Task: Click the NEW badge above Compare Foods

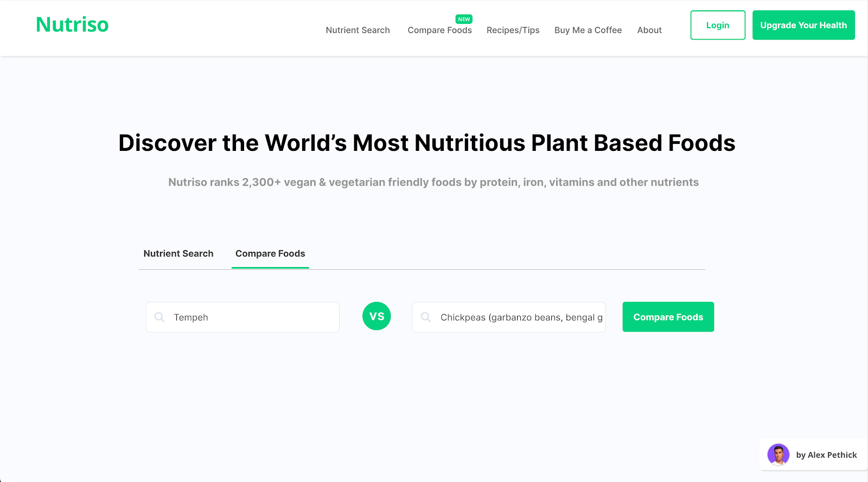Action: [x=464, y=19]
